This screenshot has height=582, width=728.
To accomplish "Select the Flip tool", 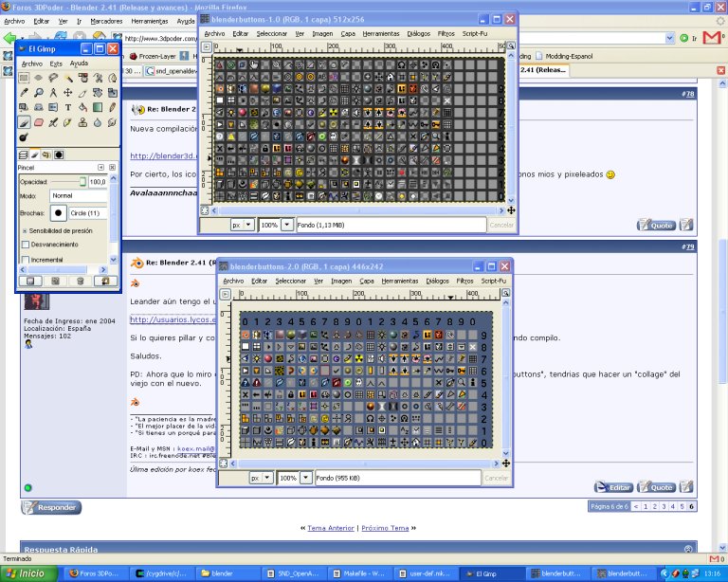I will click(x=53, y=108).
